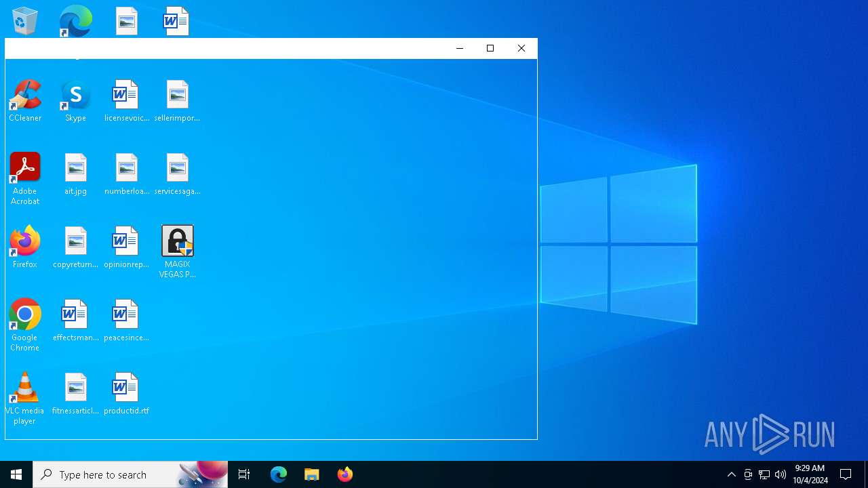Select the effectsman... Word document
The image size is (868, 488).
point(76,321)
